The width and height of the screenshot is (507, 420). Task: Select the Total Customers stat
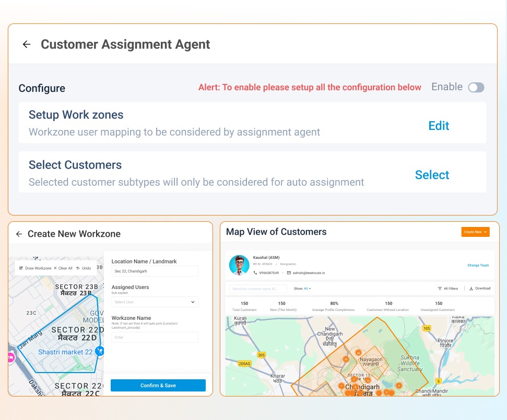coord(244,306)
